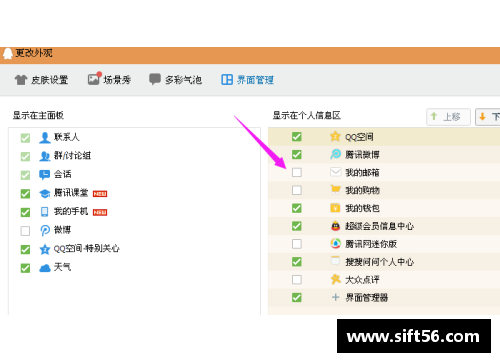Click the greyed 群/讨论组 checkbox
The width and height of the screenshot is (500, 362).
click(25, 156)
